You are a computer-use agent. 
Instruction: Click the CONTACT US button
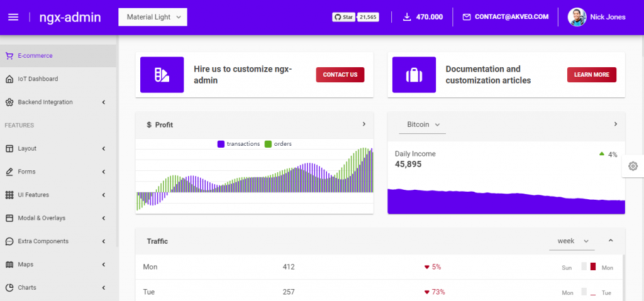pos(340,75)
